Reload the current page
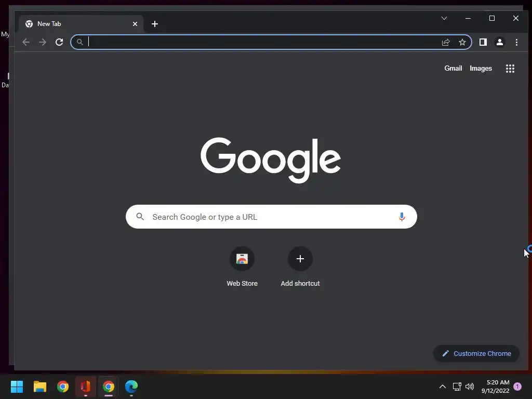This screenshot has height=399, width=532. [59, 42]
